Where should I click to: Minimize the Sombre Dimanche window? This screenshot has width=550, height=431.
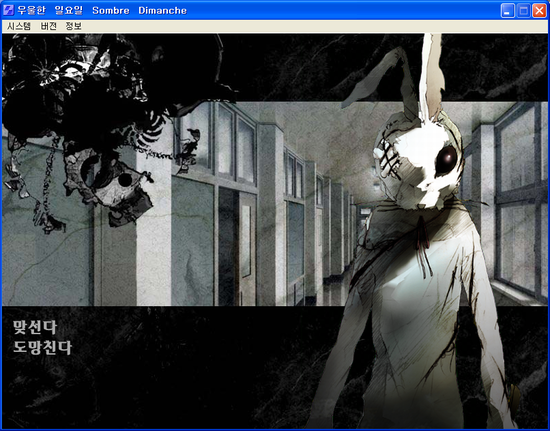coord(507,11)
